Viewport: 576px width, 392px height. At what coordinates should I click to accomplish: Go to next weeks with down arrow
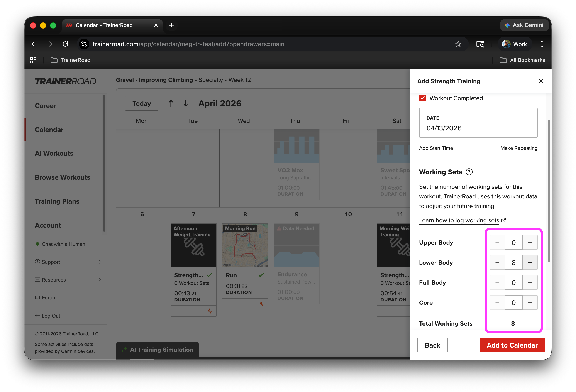(186, 103)
